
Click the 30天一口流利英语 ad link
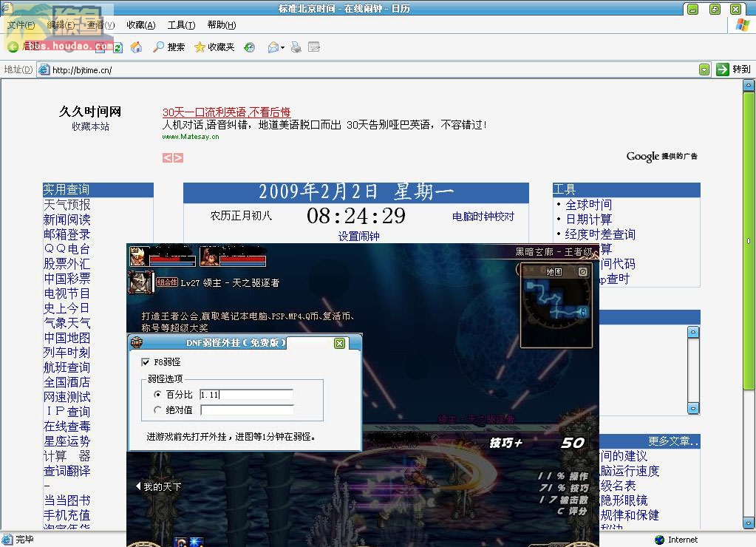coord(227,112)
